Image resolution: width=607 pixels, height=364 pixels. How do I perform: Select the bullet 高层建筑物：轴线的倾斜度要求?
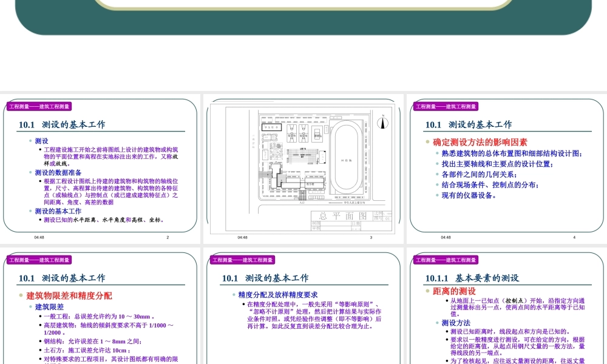click(x=109, y=329)
